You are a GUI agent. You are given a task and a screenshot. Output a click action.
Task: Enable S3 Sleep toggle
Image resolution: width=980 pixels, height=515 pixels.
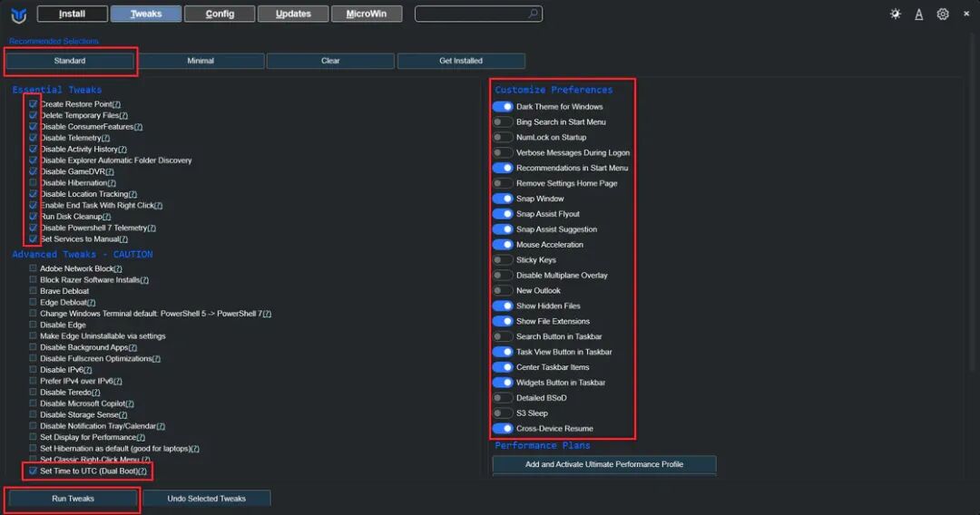tap(503, 413)
